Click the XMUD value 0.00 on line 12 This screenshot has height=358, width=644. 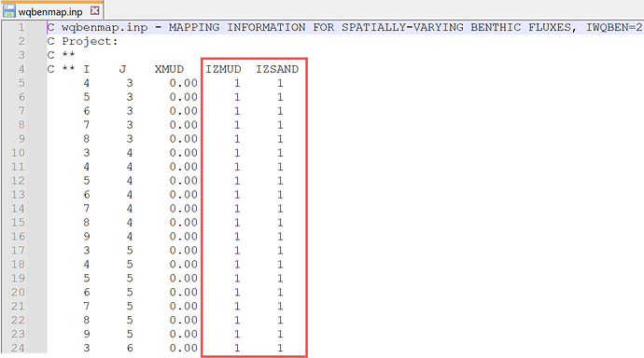[x=184, y=181]
